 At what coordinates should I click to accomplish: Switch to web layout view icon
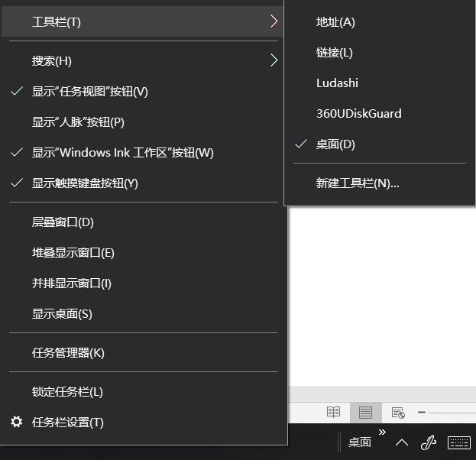(398, 413)
